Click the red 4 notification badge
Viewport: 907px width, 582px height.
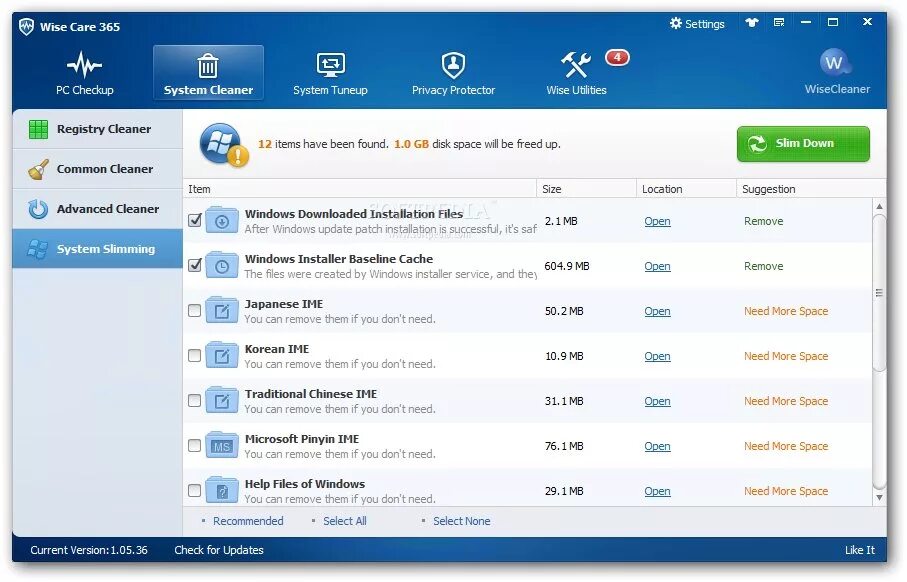click(x=617, y=57)
